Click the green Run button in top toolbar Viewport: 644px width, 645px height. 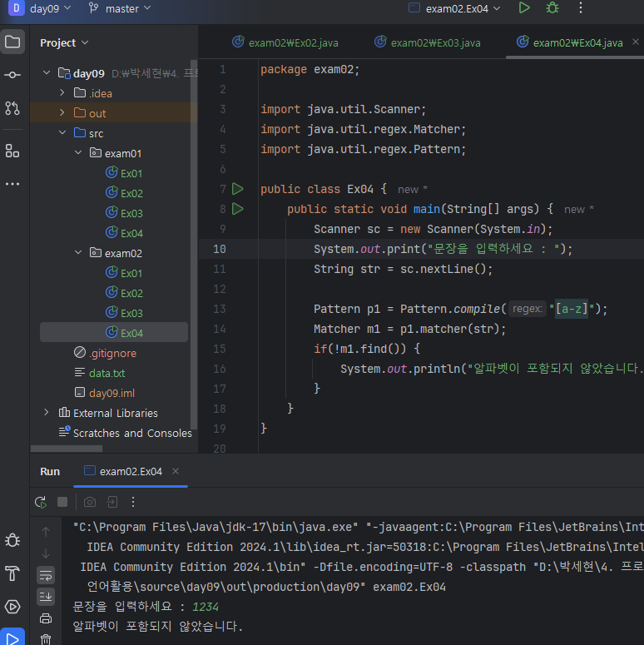coord(523,8)
